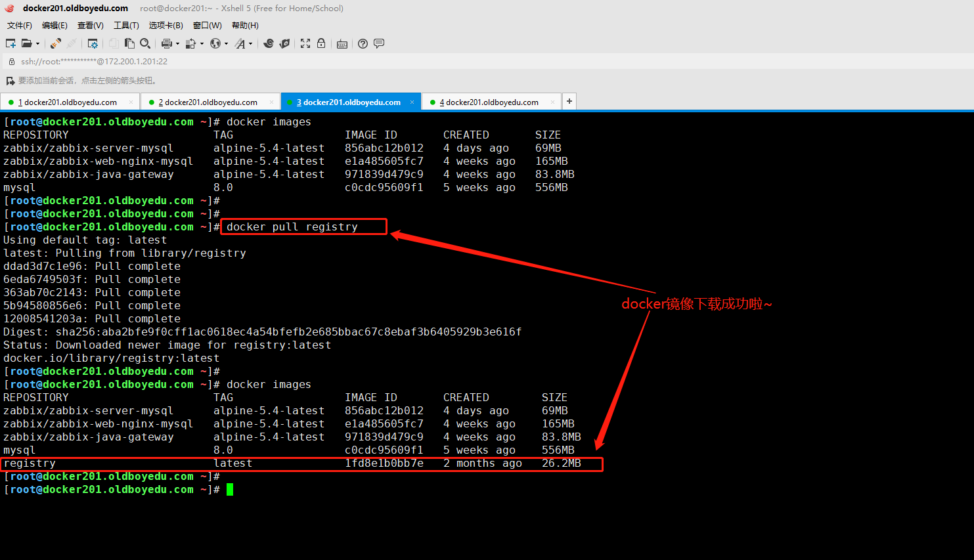Click the Help question mark icon

[x=363, y=43]
